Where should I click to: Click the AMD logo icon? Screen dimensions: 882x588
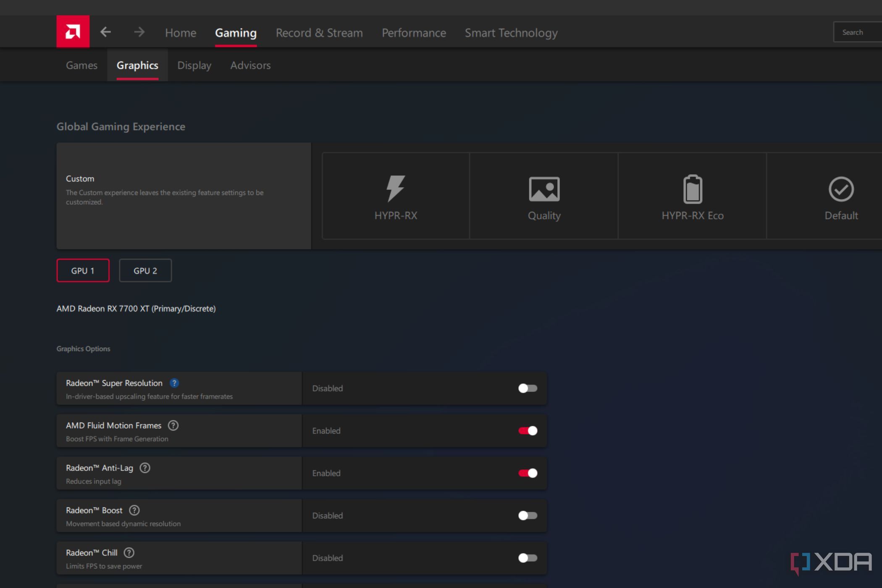coord(73,31)
